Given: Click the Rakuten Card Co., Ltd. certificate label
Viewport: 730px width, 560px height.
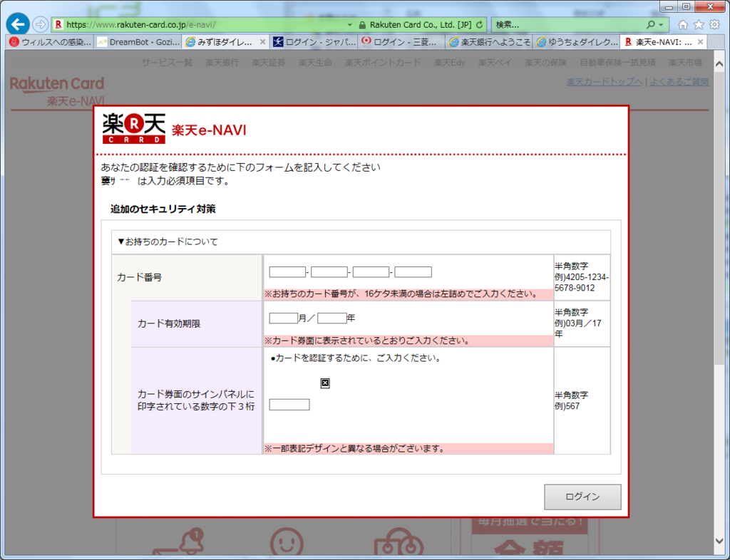Looking at the screenshot, I should pos(420,25).
